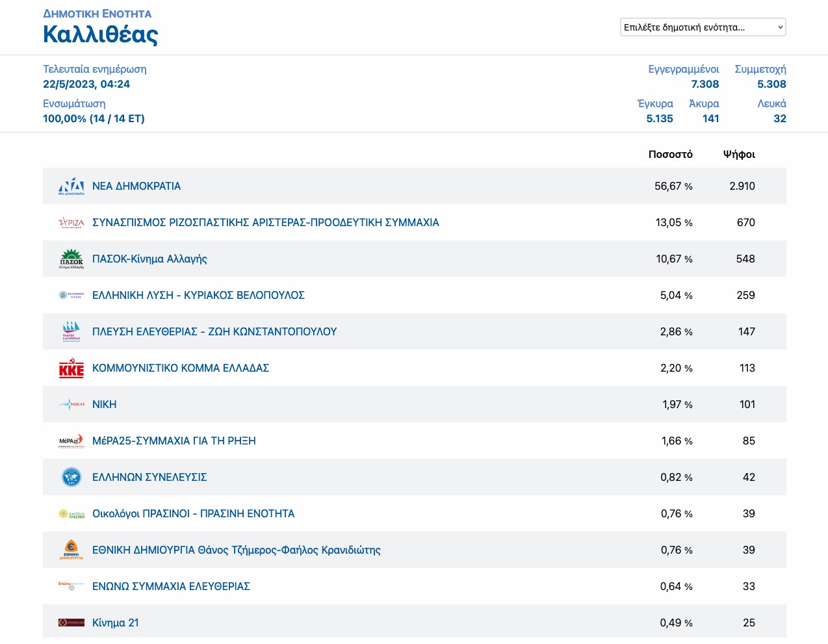Viewport: 828px width, 644px height.
Task: Open the ΠΑΣΟΚ-Κίνημα Αλλαγής link
Action: [x=149, y=259]
